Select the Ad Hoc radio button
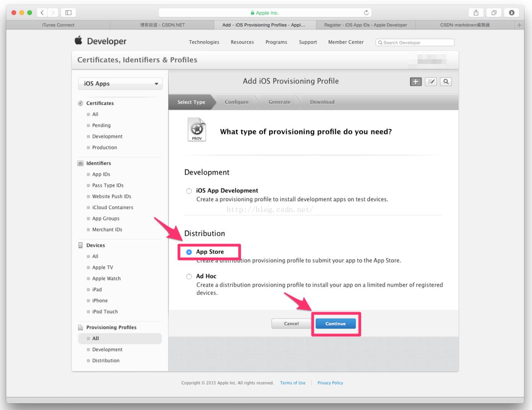 pyautogui.click(x=189, y=276)
